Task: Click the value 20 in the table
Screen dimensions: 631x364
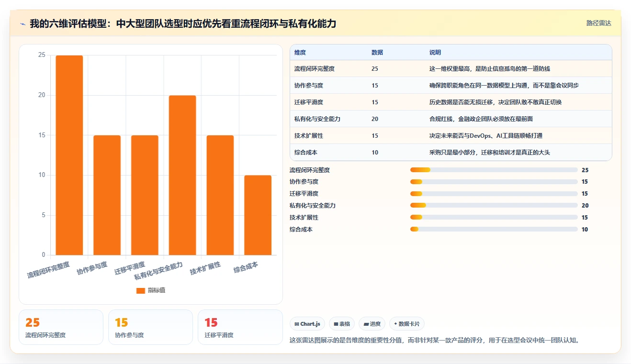Action: (375, 119)
